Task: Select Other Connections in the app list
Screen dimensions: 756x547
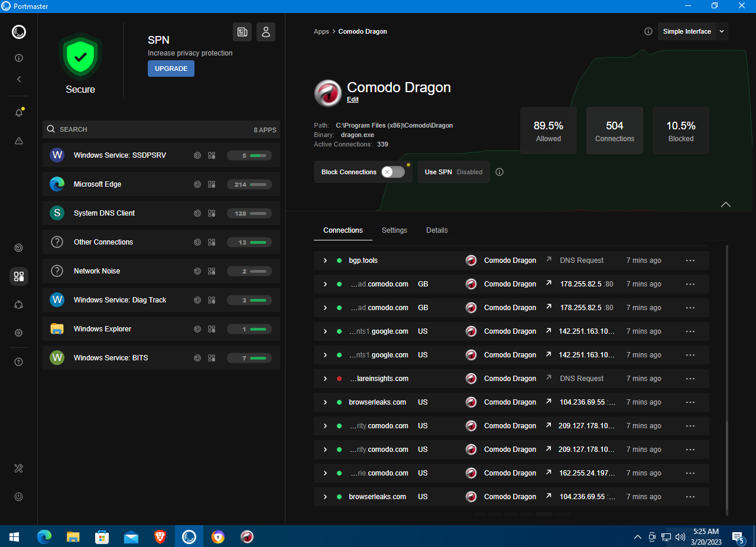Action: [x=161, y=242]
